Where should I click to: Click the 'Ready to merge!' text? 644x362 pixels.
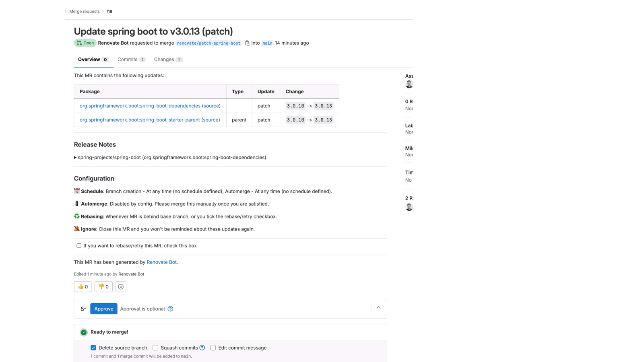click(109, 332)
